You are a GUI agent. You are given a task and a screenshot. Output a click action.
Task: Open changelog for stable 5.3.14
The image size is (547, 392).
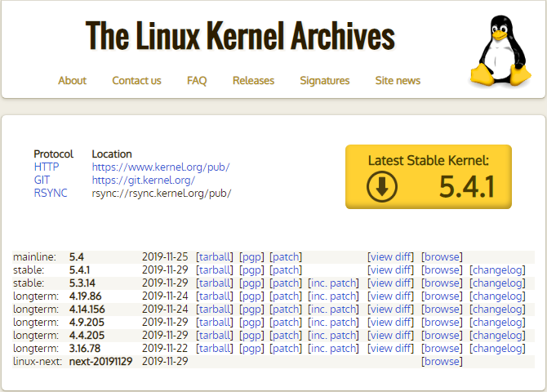[497, 283]
